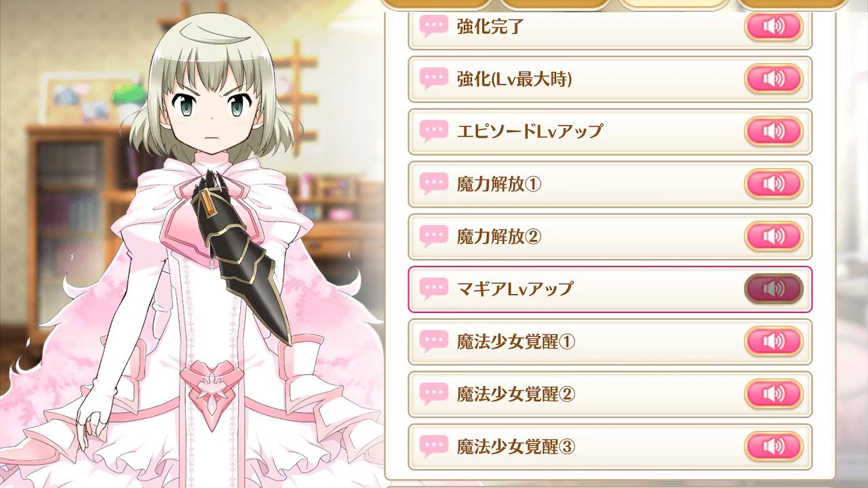Click the 魔法少女覚醒② speaker button

pos(774,394)
